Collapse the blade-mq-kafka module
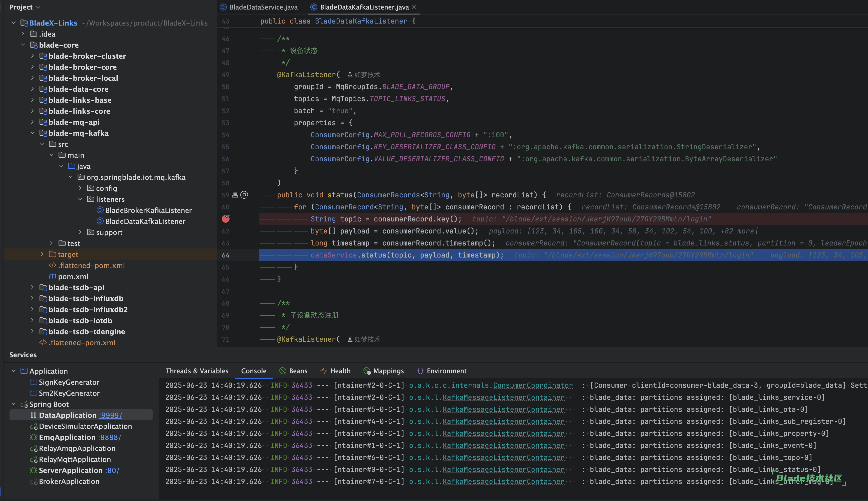The height and width of the screenshot is (501, 868). click(32, 133)
